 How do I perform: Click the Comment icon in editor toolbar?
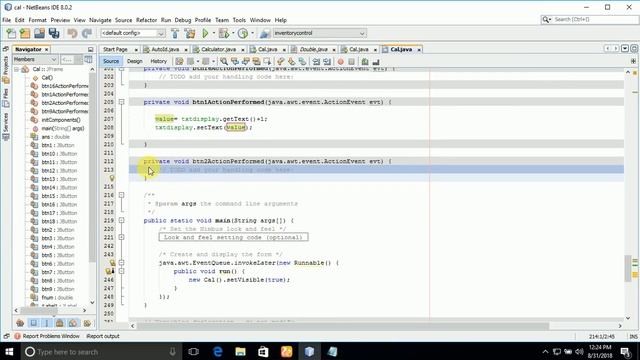(x=365, y=62)
